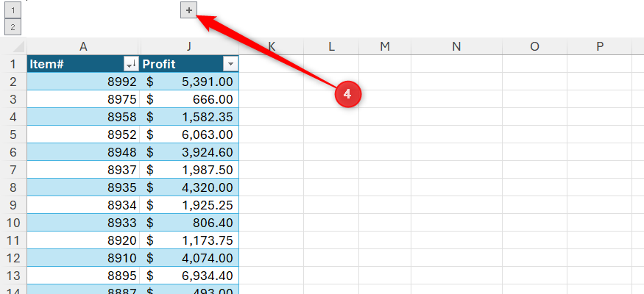Select row 9 header
Viewport: 644px width, 294px height.
(13, 205)
